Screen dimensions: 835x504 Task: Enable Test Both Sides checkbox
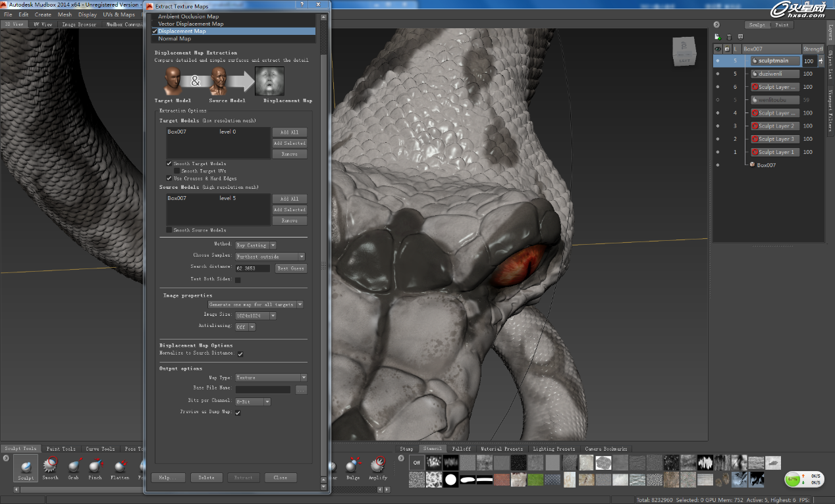pyautogui.click(x=238, y=280)
